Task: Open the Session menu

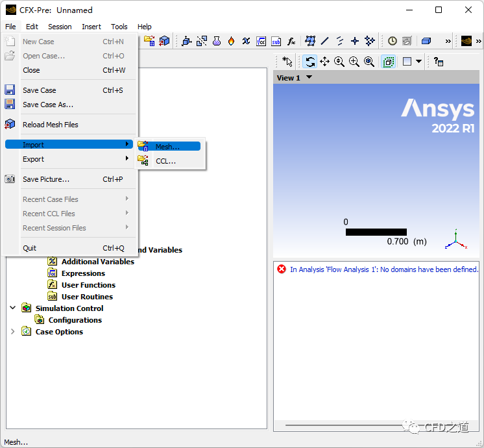Action: tap(60, 27)
